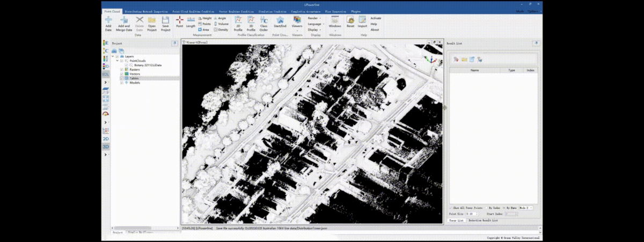Switch to Point Cloud ribbon tab
The height and width of the screenshot is (242, 644).
111,11
